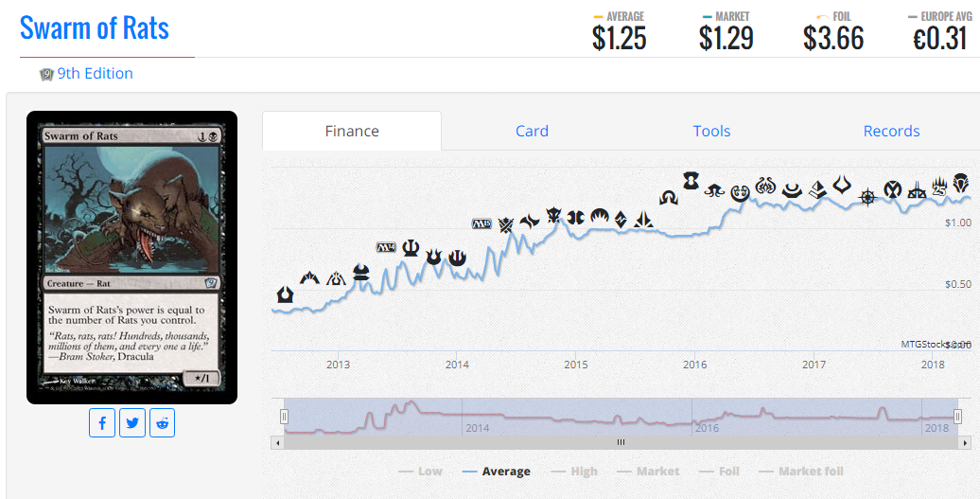
Task: Click the left range selector handle
Action: pyautogui.click(x=285, y=417)
